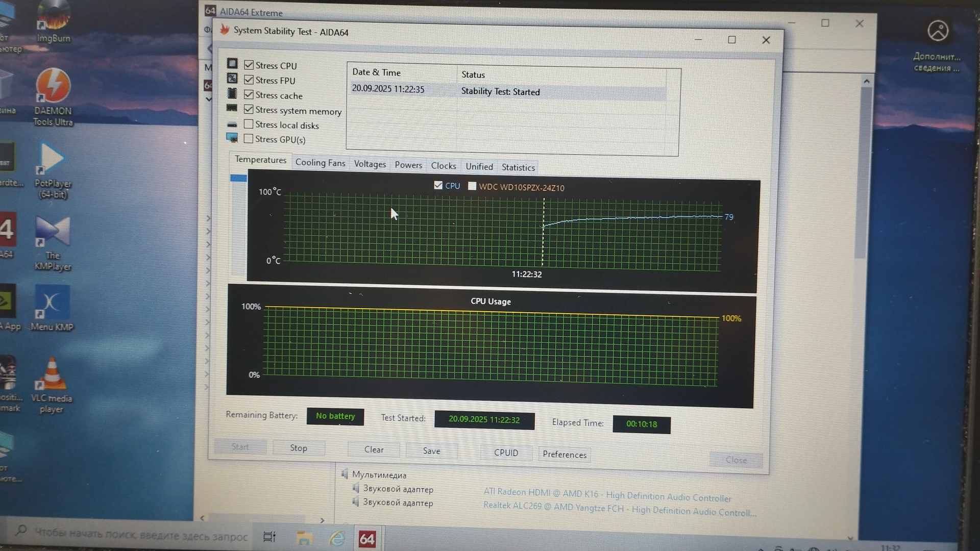Image resolution: width=980 pixels, height=551 pixels.
Task: Enable Stress GPU(s) checkbox
Action: (x=249, y=139)
